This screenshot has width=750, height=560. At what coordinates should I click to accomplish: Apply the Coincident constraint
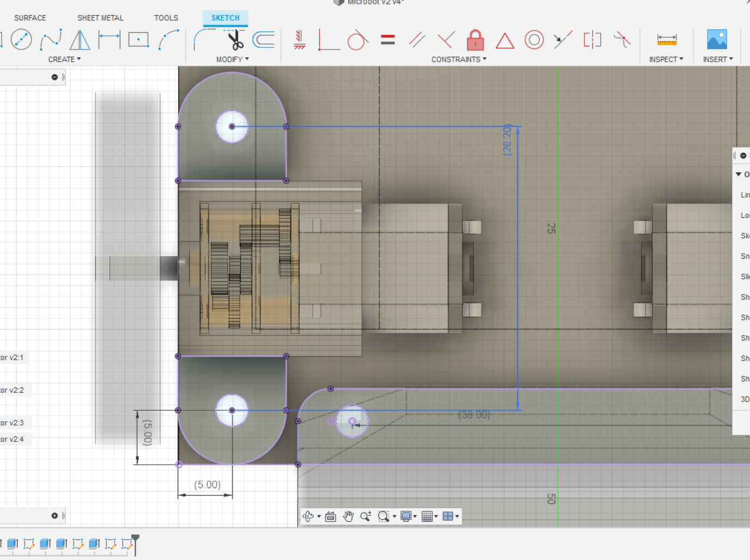(x=329, y=40)
